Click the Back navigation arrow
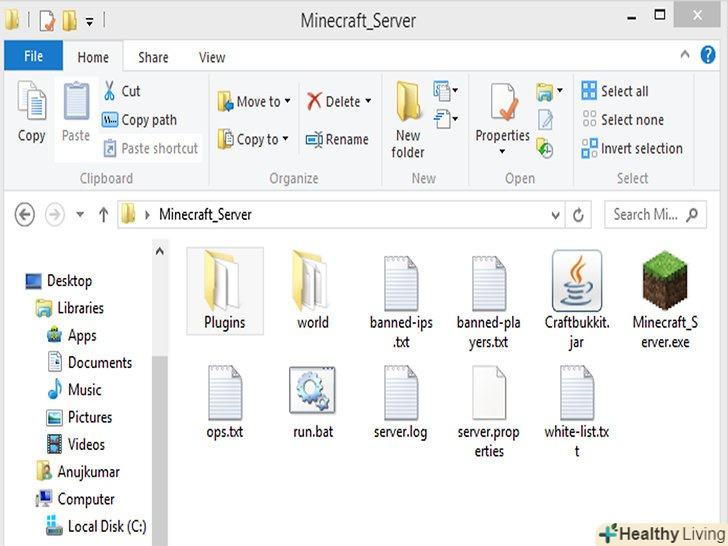 pos(25,214)
